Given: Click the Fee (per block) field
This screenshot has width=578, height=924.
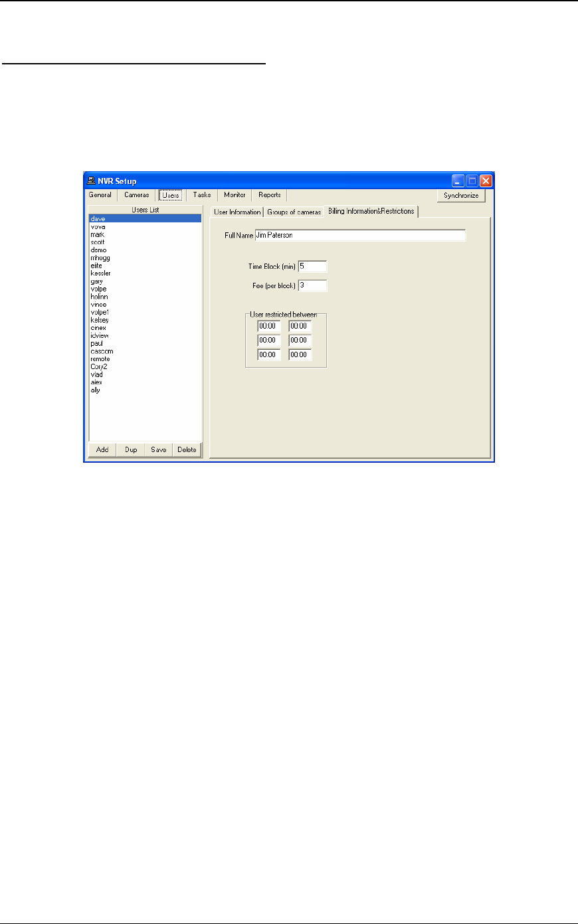Looking at the screenshot, I should [313, 286].
